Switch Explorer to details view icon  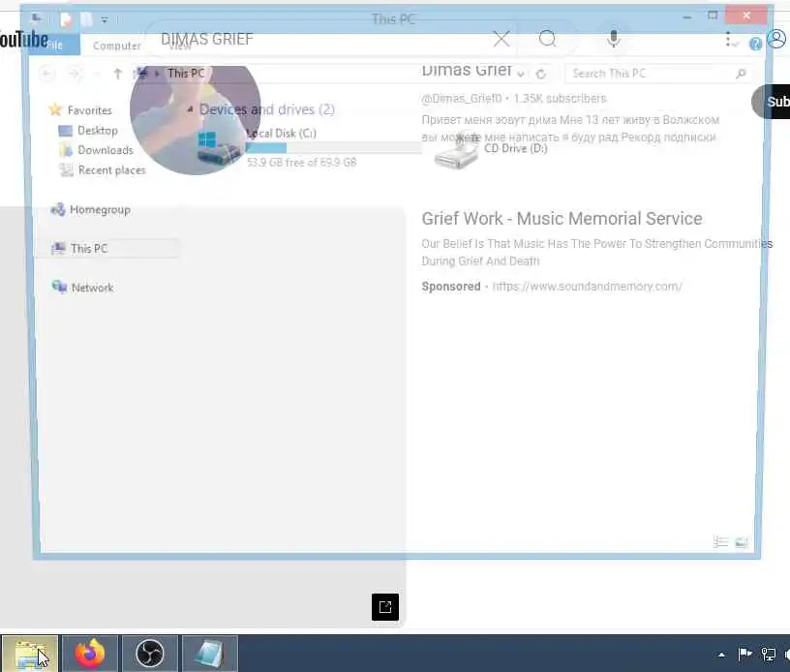click(x=720, y=542)
